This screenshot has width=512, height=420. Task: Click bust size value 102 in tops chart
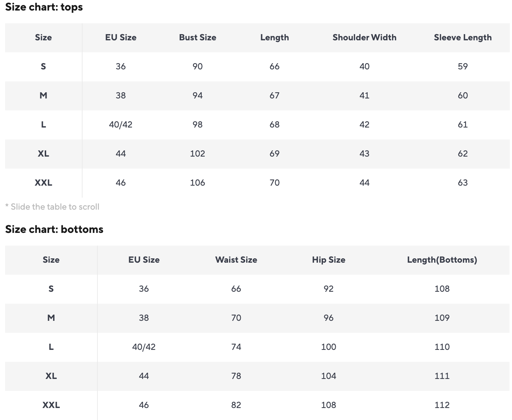click(x=197, y=154)
